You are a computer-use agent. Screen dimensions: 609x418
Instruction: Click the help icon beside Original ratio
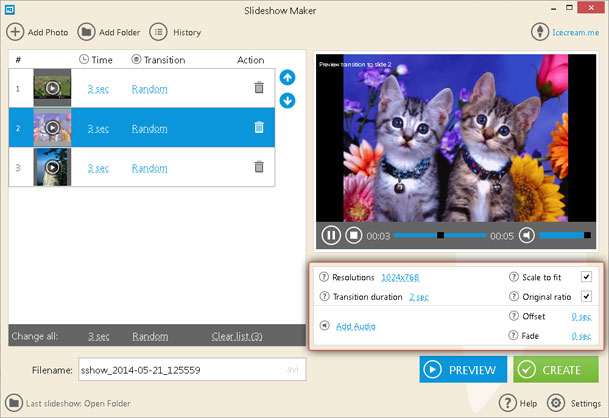pyautogui.click(x=513, y=296)
